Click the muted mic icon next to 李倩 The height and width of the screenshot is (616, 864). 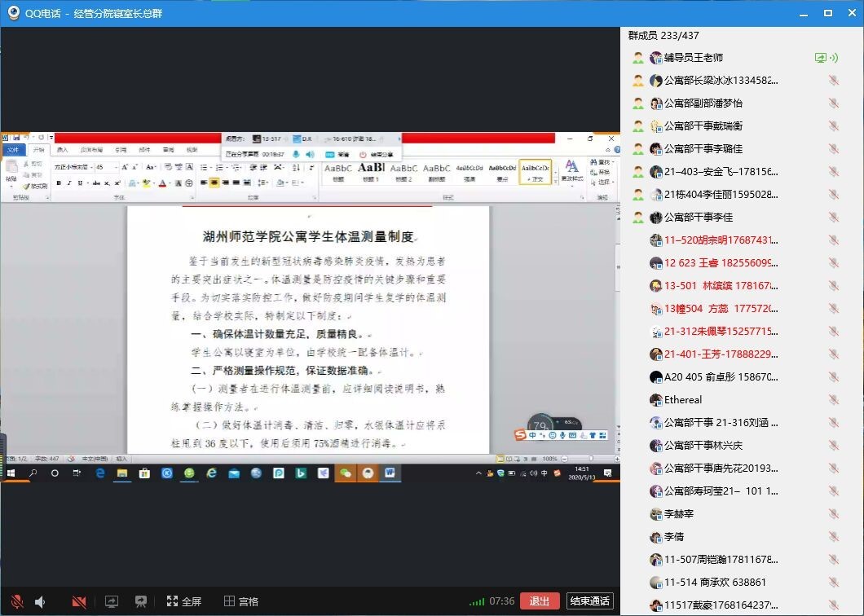click(x=833, y=537)
